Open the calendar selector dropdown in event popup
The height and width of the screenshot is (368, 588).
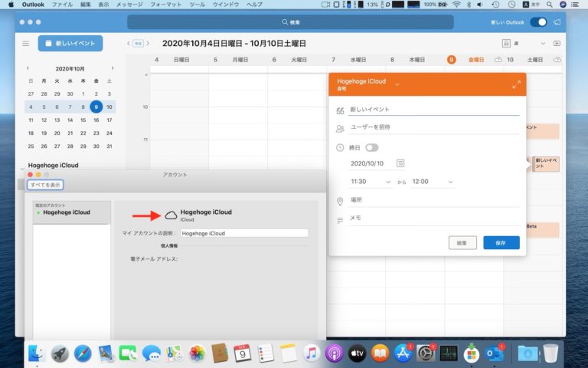[397, 84]
